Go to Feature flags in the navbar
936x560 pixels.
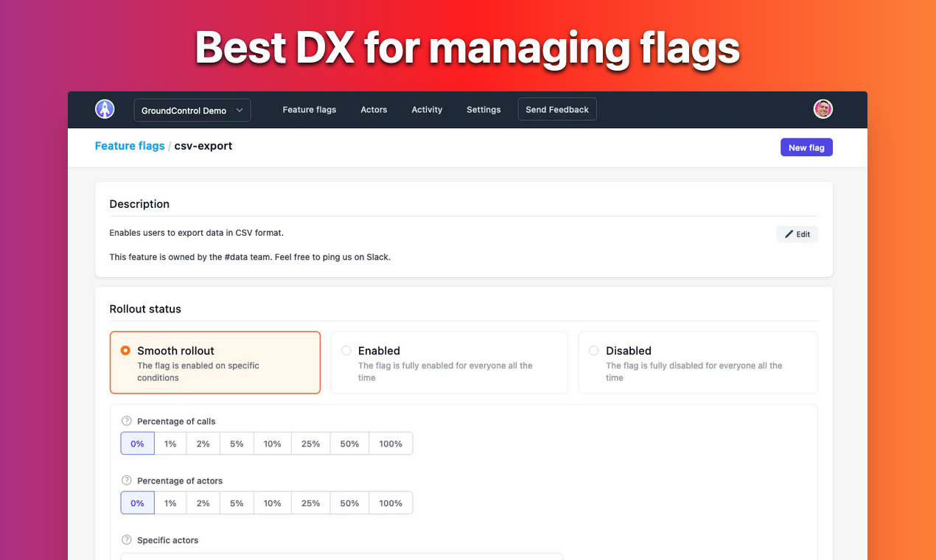coord(310,110)
